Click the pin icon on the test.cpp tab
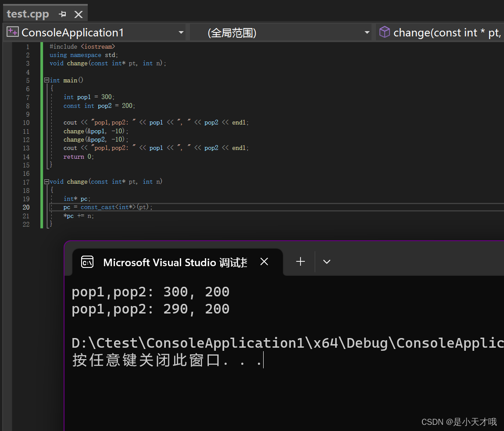The height and width of the screenshot is (431, 504). [62, 14]
